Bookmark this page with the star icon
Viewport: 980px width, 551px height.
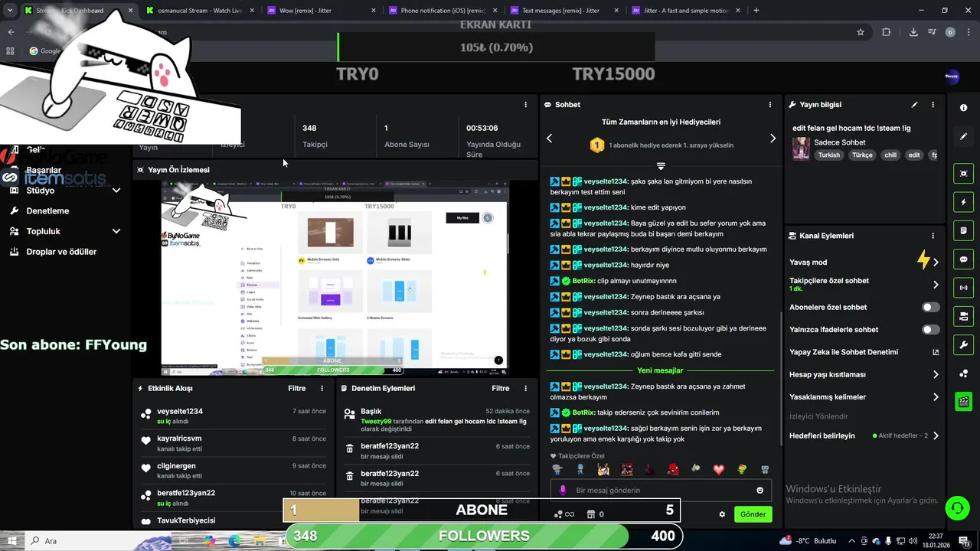tap(861, 32)
